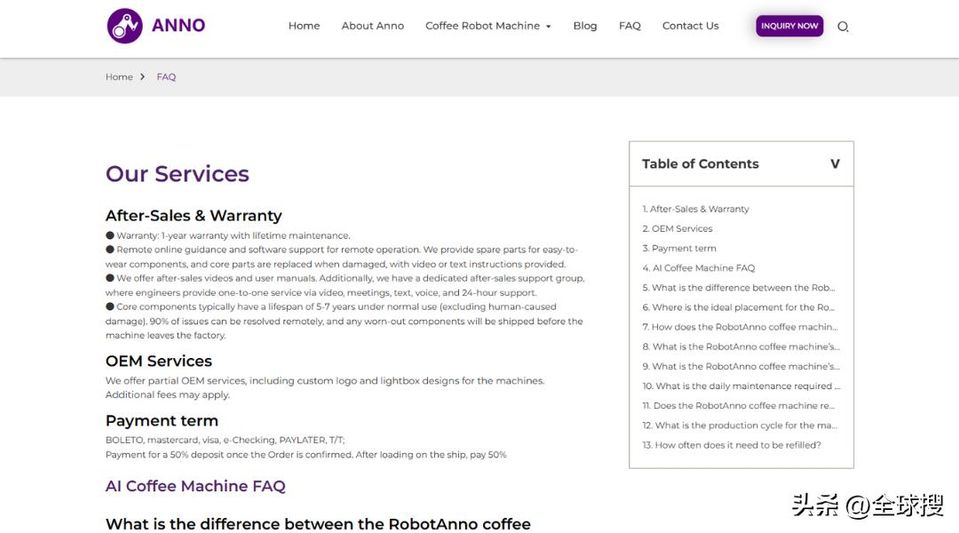The width and height of the screenshot is (959, 533).
Task: Click the RobotAnno difference question heading
Action: (x=318, y=524)
